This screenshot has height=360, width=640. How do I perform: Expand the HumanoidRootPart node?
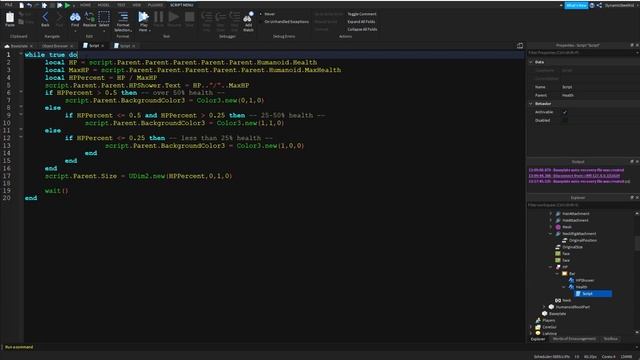[544, 307]
